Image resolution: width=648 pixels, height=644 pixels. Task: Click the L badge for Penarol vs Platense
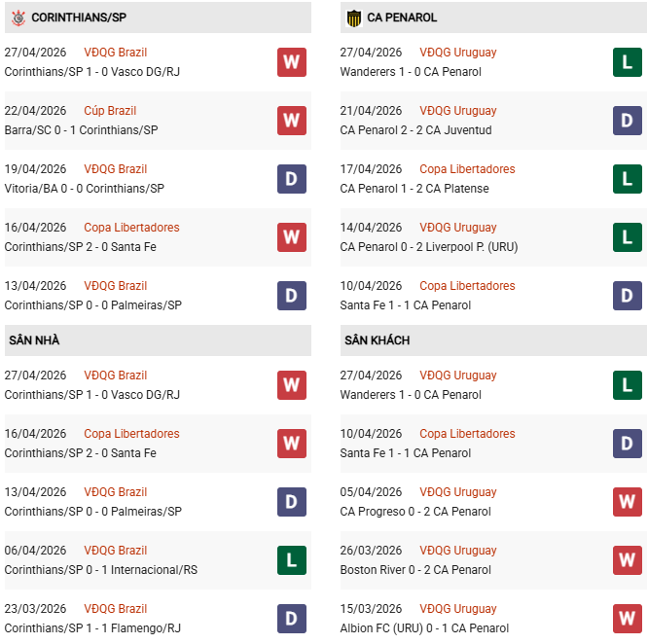[x=628, y=179]
